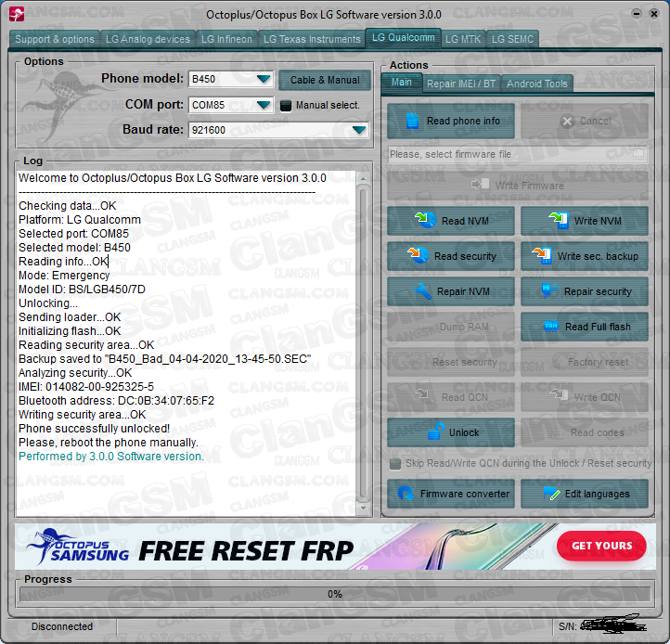
Task: Open the COM port dropdown
Action: (264, 105)
